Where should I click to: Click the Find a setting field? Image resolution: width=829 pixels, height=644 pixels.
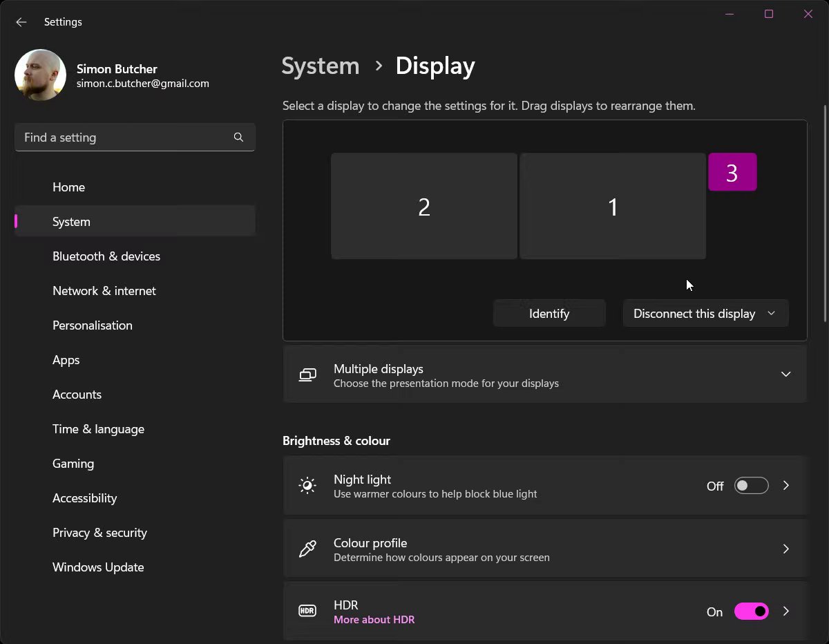click(x=124, y=138)
